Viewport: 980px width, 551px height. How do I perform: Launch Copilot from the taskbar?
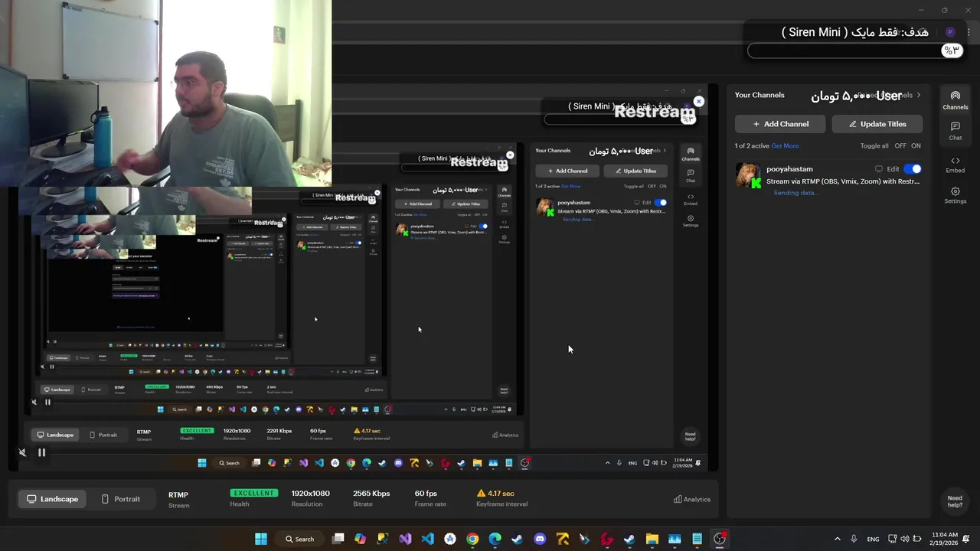coord(361,539)
